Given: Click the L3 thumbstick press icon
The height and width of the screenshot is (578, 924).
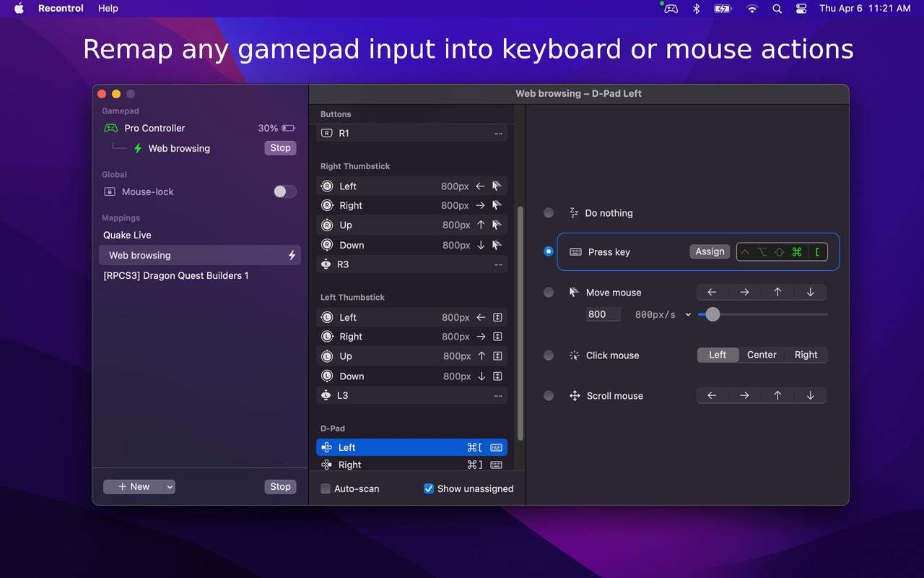Looking at the screenshot, I should coord(326,395).
